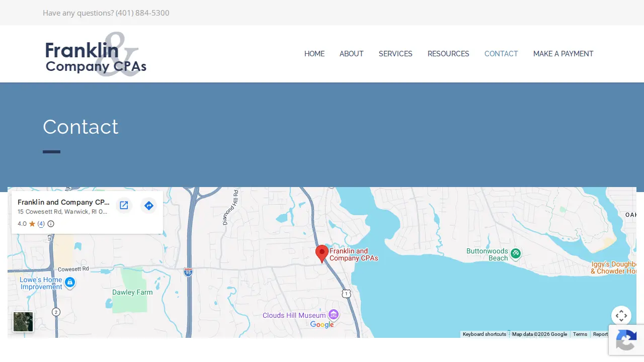Select Buttonwoods Beach marker icon
Viewport: 644px width, 362px height.
(x=515, y=253)
